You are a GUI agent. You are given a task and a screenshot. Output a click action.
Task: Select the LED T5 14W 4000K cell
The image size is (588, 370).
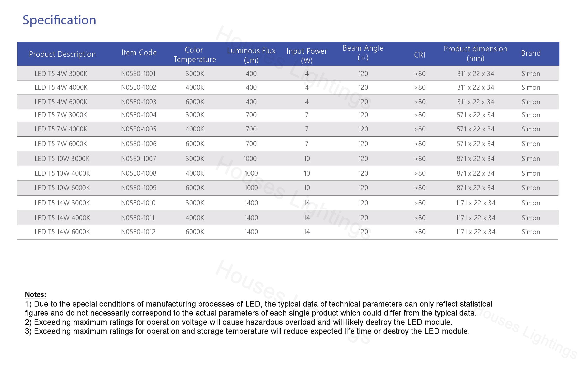click(62, 218)
